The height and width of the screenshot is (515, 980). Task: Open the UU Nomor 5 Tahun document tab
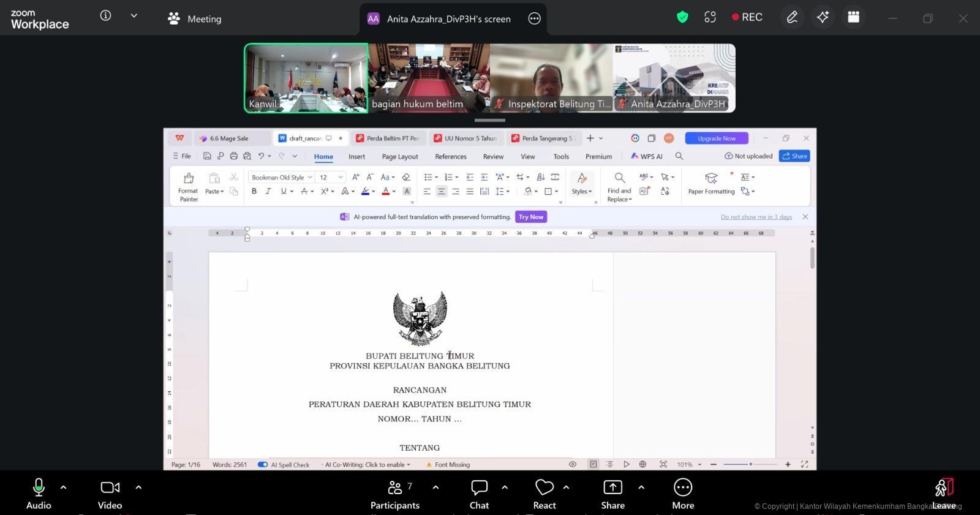(x=466, y=138)
